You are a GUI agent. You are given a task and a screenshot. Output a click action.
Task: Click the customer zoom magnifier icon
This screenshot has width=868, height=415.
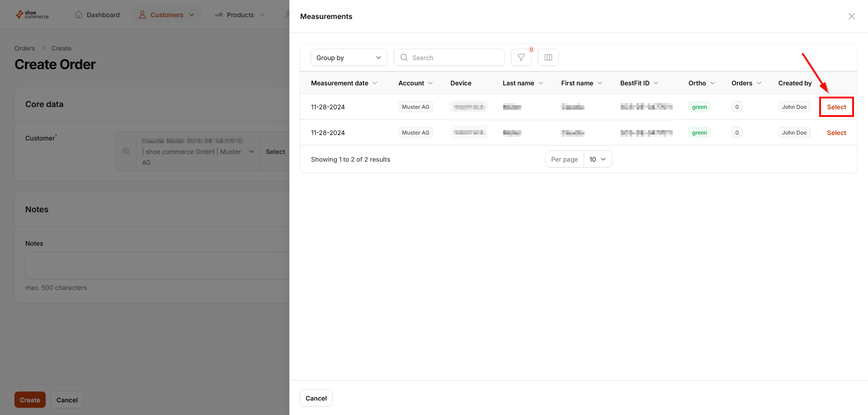pyautogui.click(x=126, y=151)
